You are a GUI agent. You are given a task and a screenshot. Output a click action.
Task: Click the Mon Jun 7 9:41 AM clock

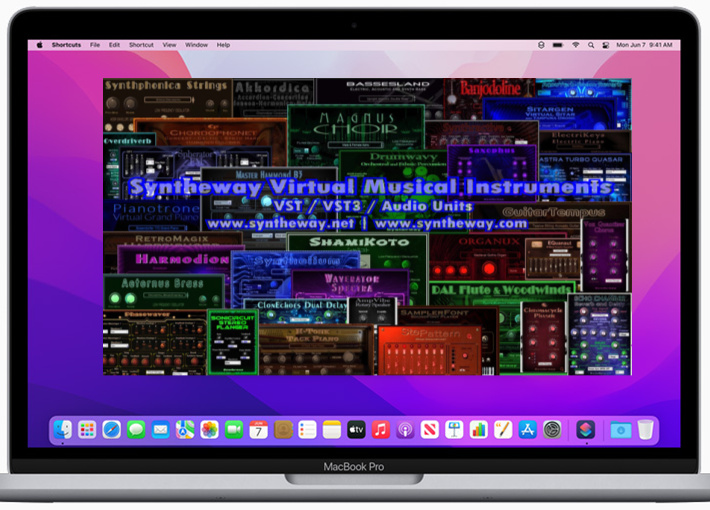click(644, 45)
